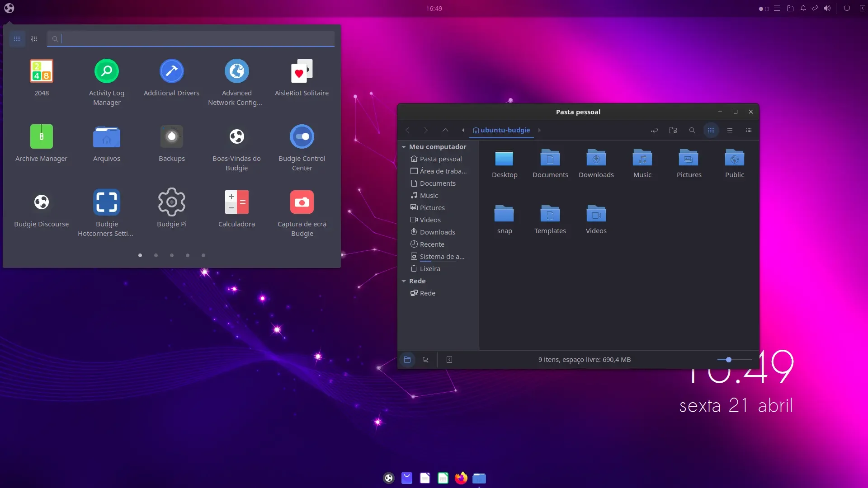The height and width of the screenshot is (488, 868).
Task: Create a new folder via the toolbar icon
Action: 673,130
